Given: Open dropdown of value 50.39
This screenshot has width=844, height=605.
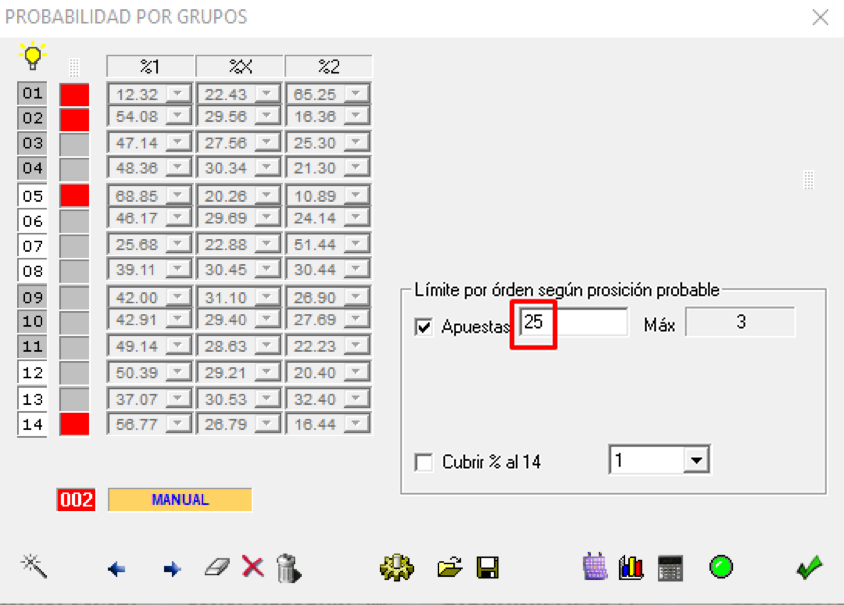Looking at the screenshot, I should tap(177, 372).
